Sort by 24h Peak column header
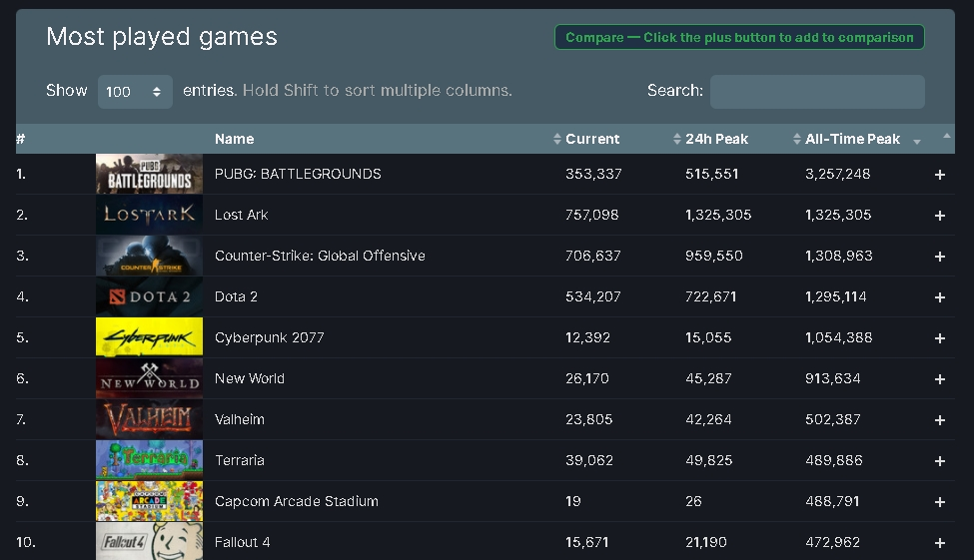The image size is (974, 560). coord(716,139)
